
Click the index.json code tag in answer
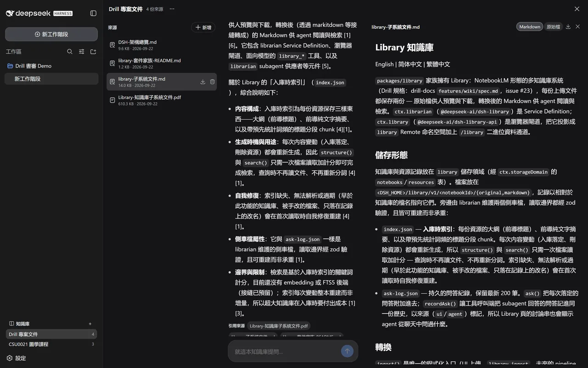(x=330, y=82)
